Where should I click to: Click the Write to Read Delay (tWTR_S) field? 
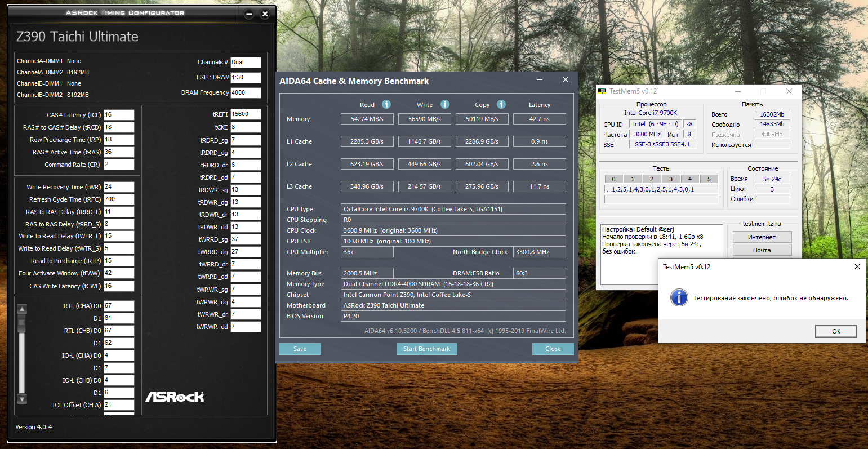click(119, 248)
